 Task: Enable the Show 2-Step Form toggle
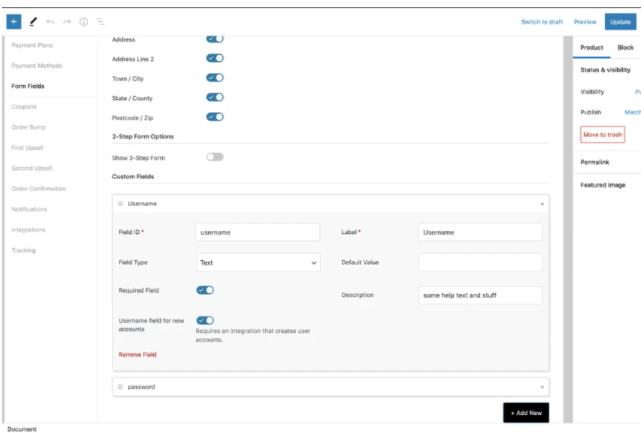215,157
